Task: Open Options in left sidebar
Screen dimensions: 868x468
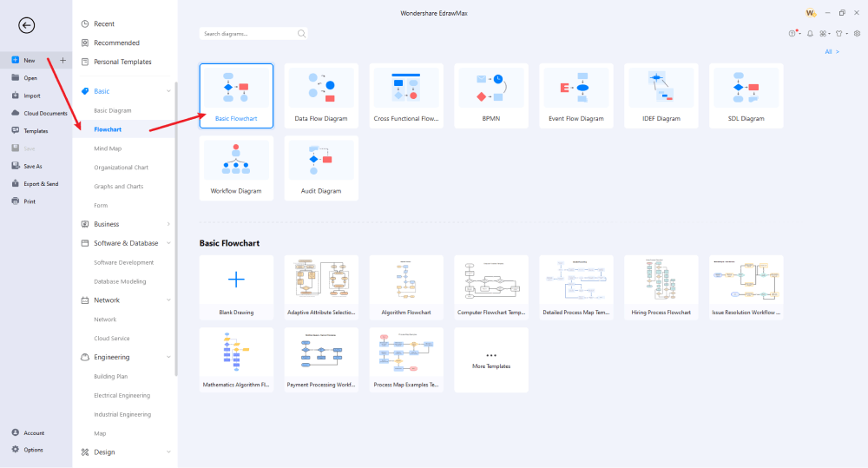Action: (x=27, y=450)
